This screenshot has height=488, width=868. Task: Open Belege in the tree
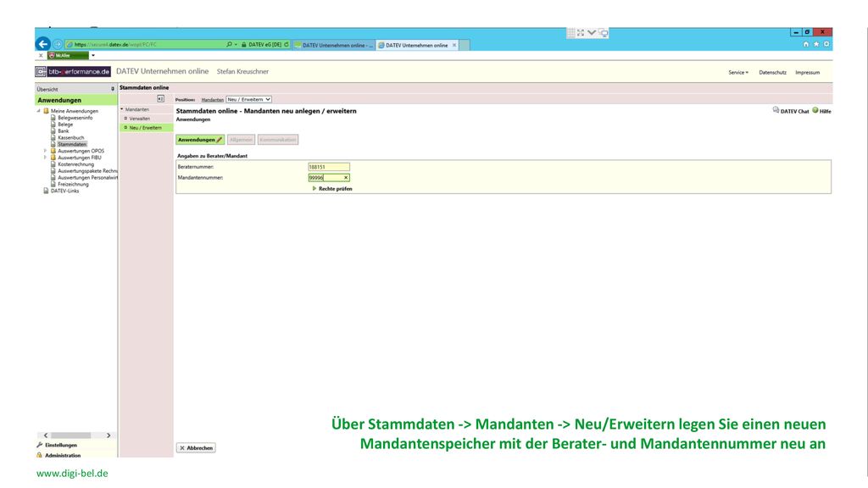coord(65,125)
